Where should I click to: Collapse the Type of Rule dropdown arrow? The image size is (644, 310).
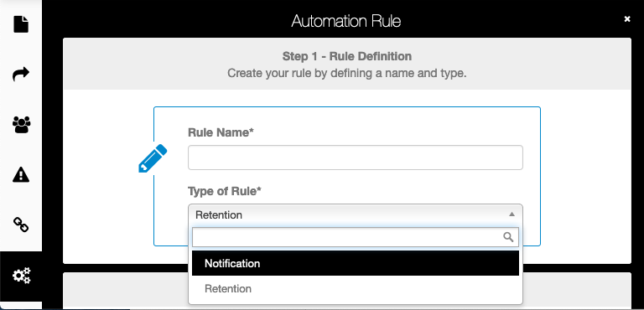(x=512, y=214)
